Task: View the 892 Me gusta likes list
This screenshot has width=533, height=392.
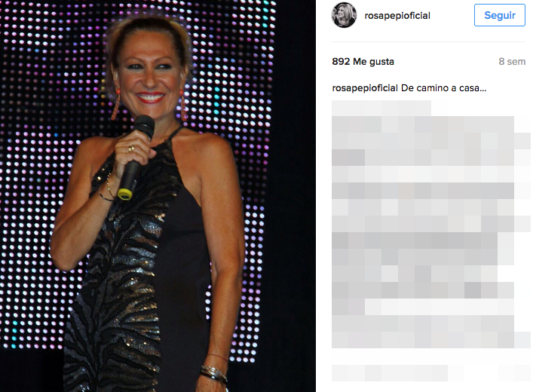Action: tap(363, 62)
